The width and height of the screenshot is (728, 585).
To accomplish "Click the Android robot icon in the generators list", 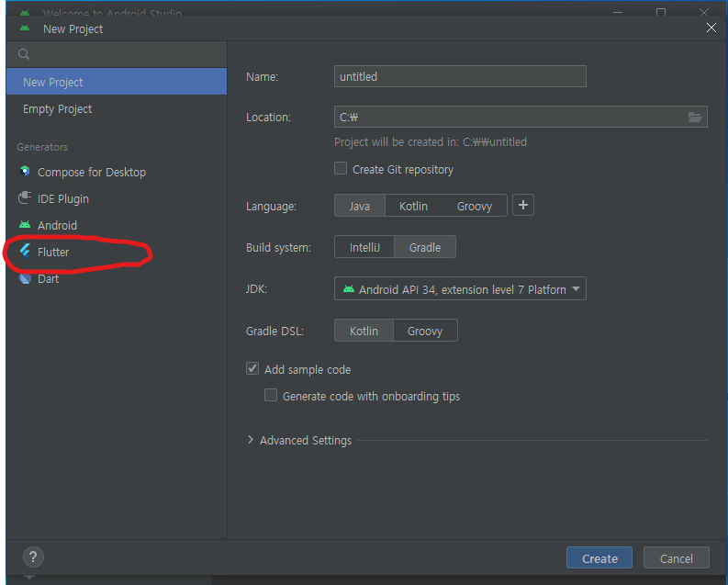I will 25,225.
